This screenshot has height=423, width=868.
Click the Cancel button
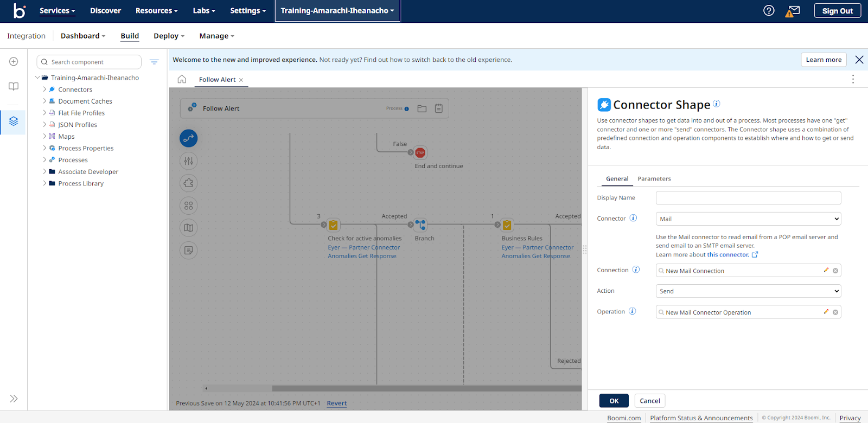[650, 401]
